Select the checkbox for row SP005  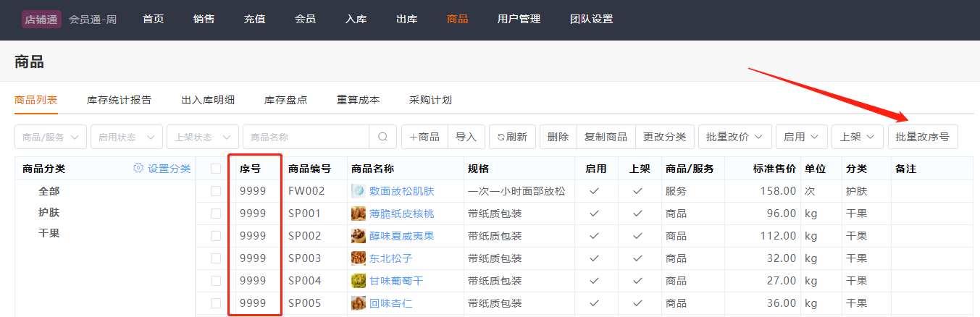tap(216, 303)
